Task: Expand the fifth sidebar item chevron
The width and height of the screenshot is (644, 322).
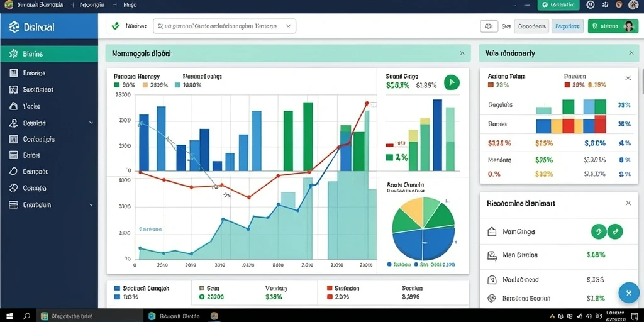Action: [x=91, y=123]
